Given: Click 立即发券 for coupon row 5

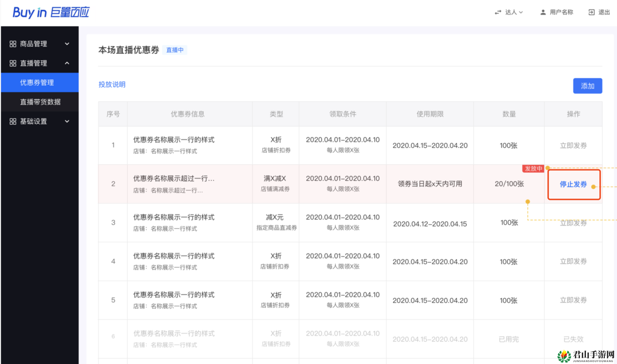Looking at the screenshot, I should click(x=573, y=300).
